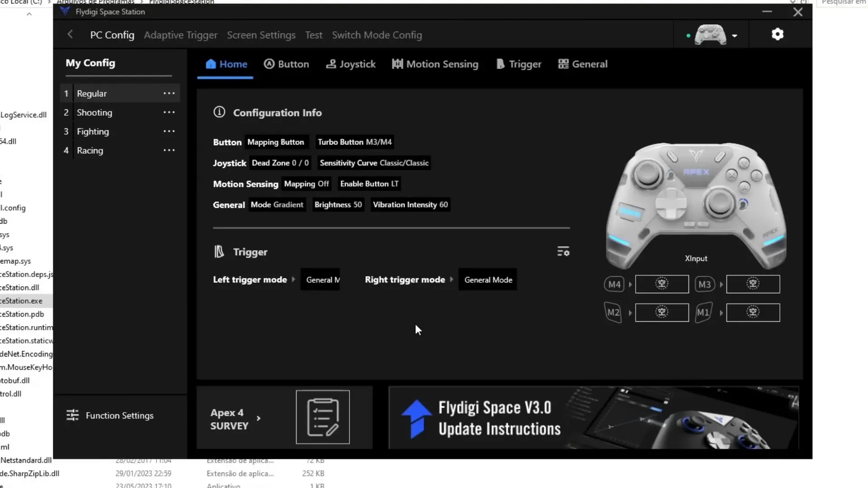Click the Dead Zone 0 / 0 tag
This screenshot has height=488, width=868.
[280, 163]
